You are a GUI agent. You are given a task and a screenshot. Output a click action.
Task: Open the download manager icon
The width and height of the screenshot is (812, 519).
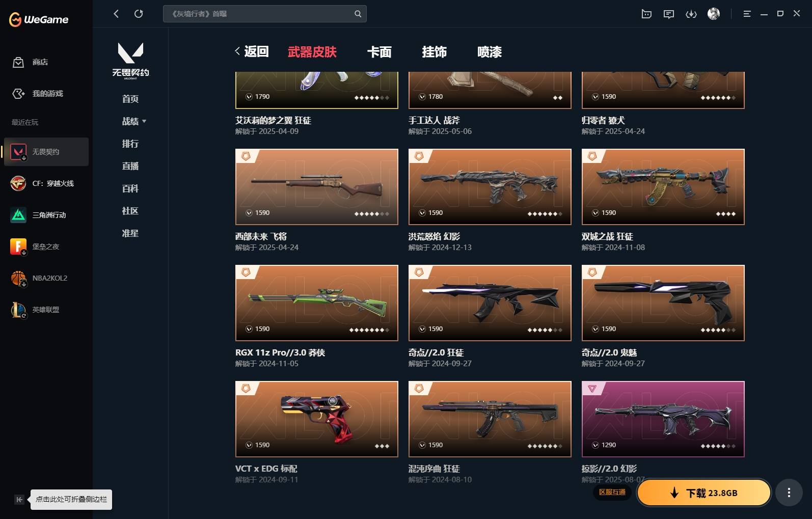pos(691,14)
